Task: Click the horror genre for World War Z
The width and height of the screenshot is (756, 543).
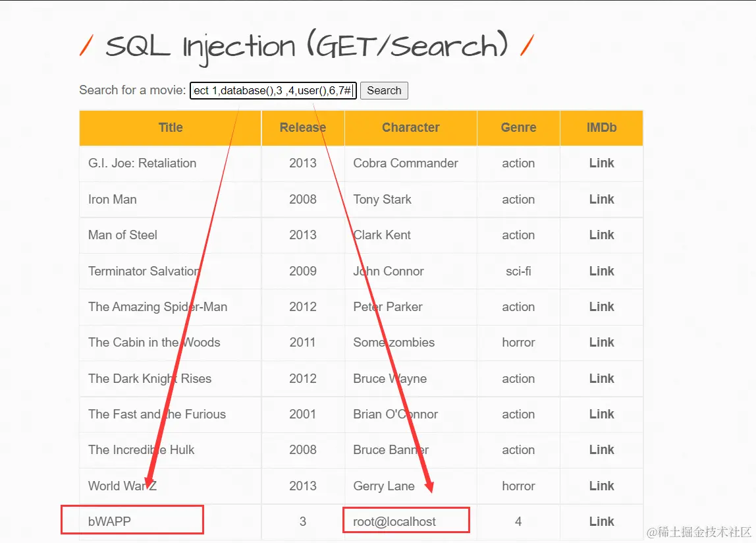Action: 518,486
